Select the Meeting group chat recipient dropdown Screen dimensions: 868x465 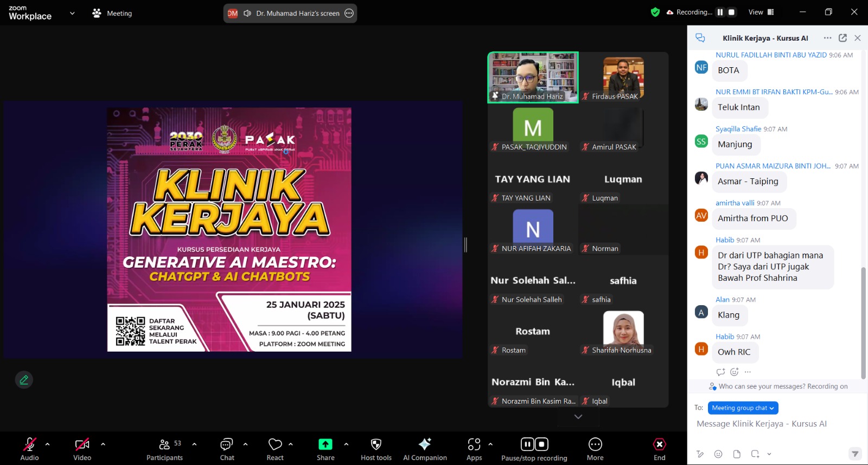[743, 408]
